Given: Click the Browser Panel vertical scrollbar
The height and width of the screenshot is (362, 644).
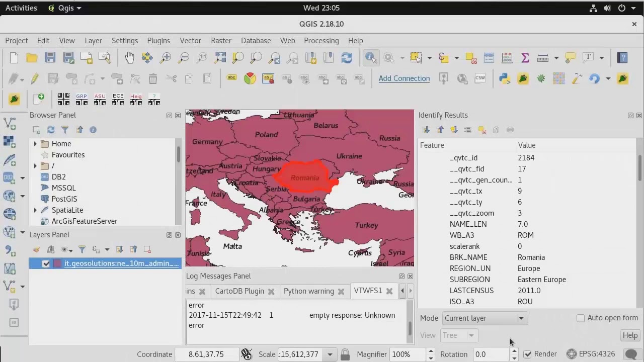Looking at the screenshot, I should (x=178, y=154).
